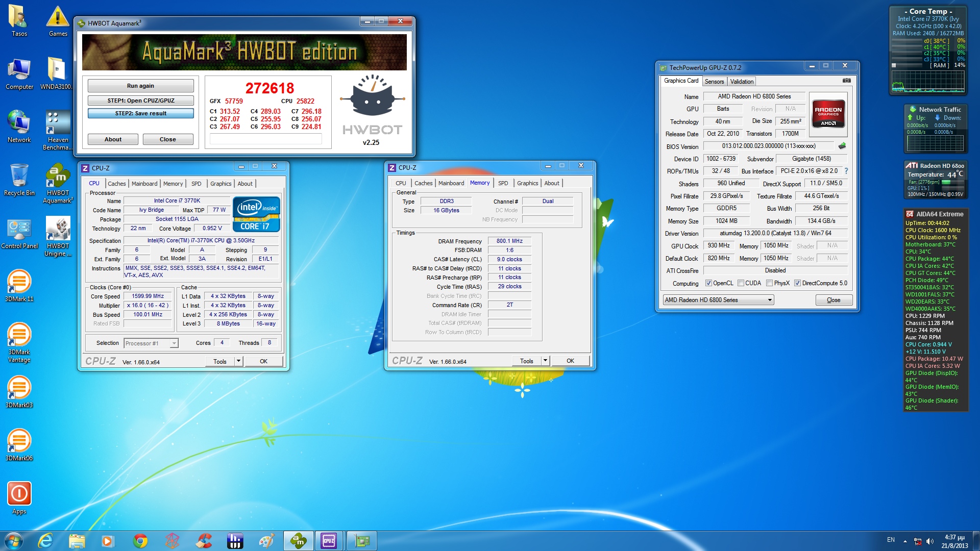This screenshot has height=551, width=980.
Task: Launch 3DMark Vantage shortcut
Action: (19, 343)
